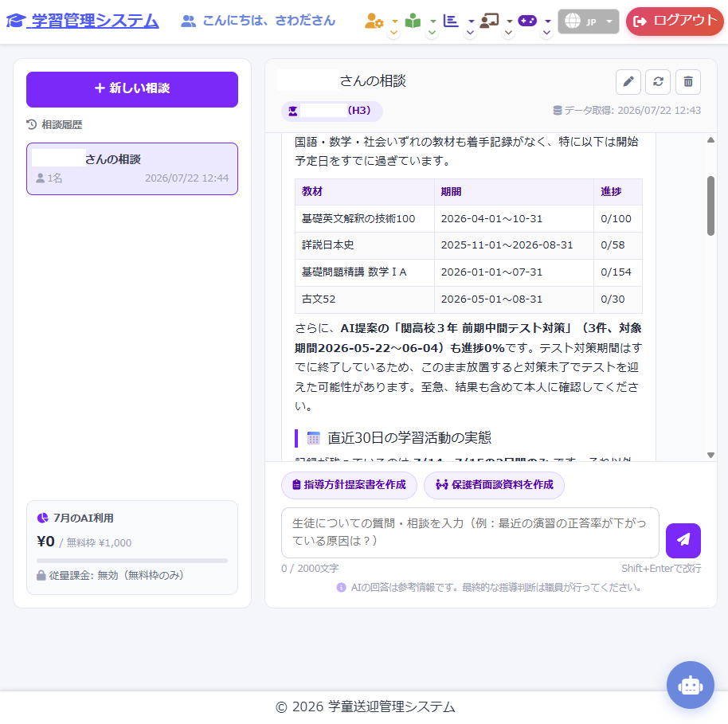Click the AI usage progress bar
The image size is (728, 724).
(132, 561)
